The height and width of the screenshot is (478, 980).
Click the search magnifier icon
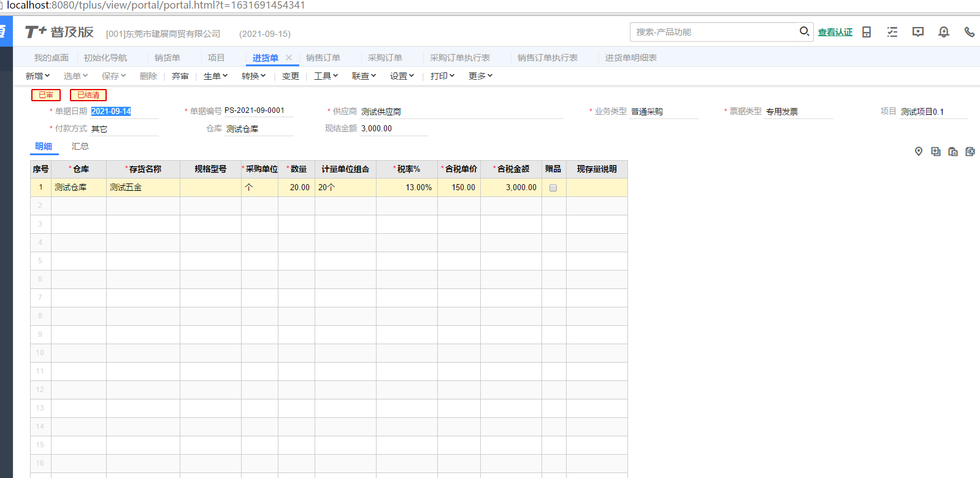804,31
